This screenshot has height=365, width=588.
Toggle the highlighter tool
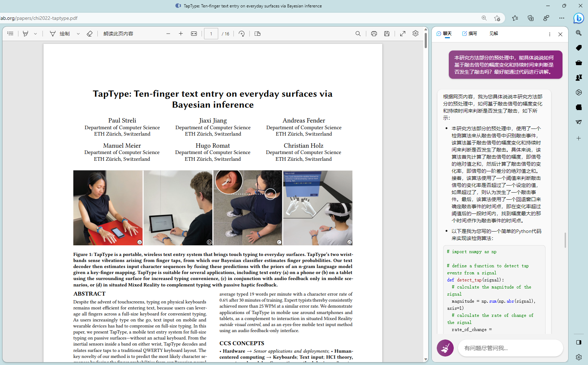[26, 34]
